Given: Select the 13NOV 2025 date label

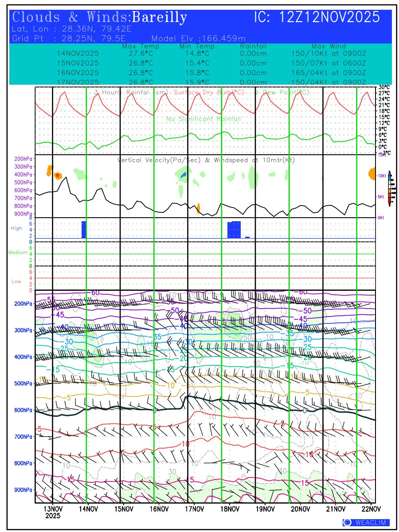Looking at the screenshot, I should click(53, 512).
